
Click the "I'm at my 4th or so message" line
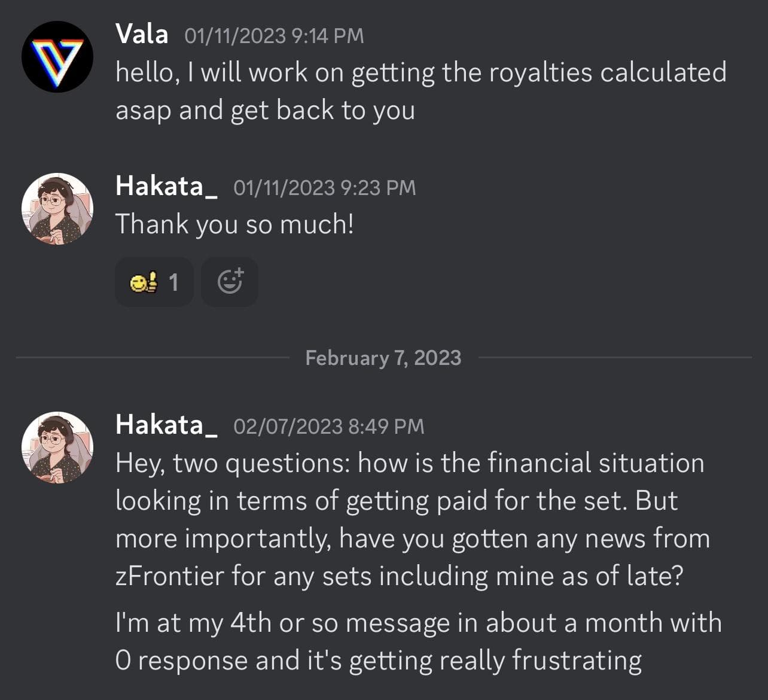coord(418,623)
